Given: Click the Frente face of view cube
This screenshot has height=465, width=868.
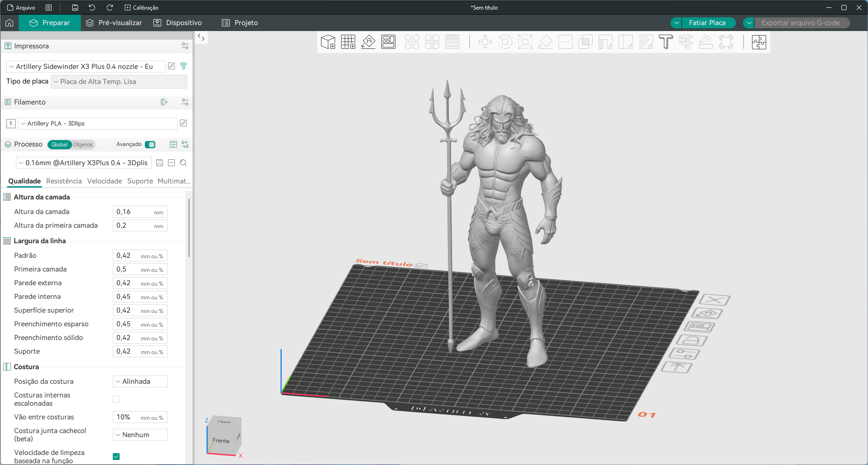Looking at the screenshot, I should click(x=221, y=440).
